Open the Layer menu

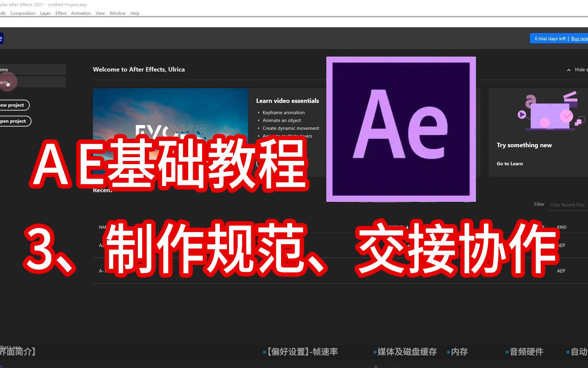pos(45,13)
